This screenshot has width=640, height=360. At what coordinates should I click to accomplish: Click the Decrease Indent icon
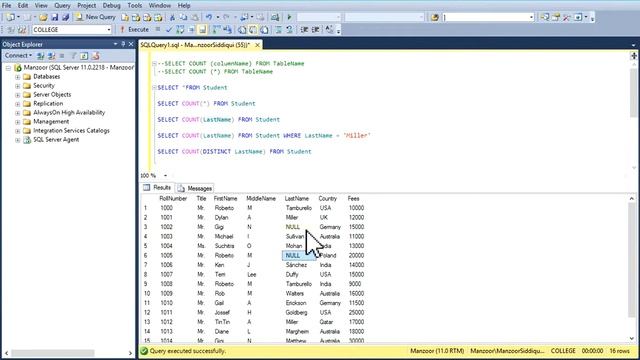pyautogui.click(x=304, y=29)
